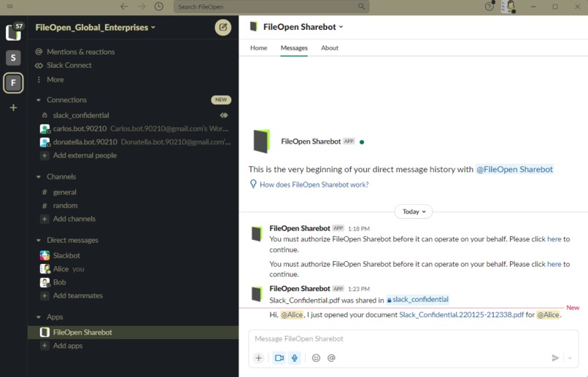588x377 pixels.
Task: Collapse the Connections section
Action: [x=38, y=100]
